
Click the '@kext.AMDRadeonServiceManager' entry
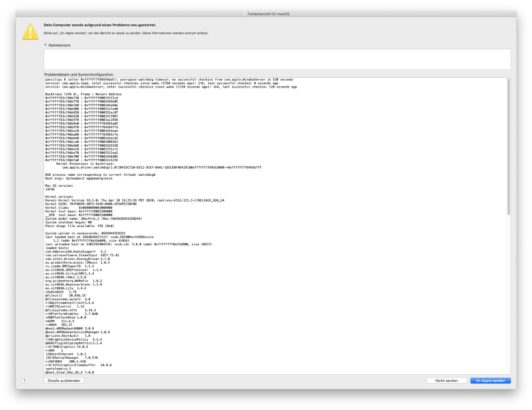(77, 333)
